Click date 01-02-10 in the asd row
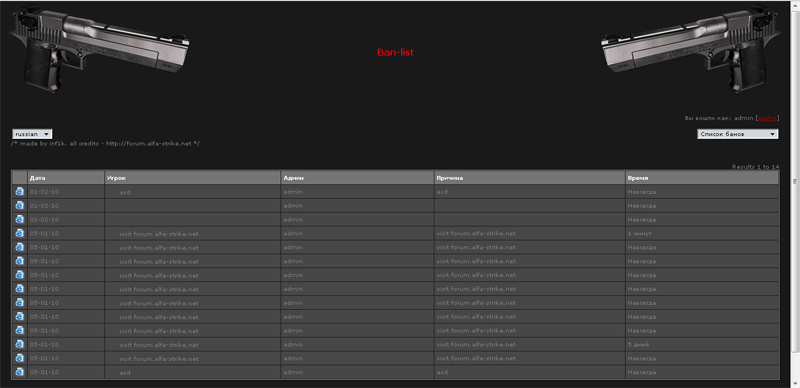 [44, 192]
